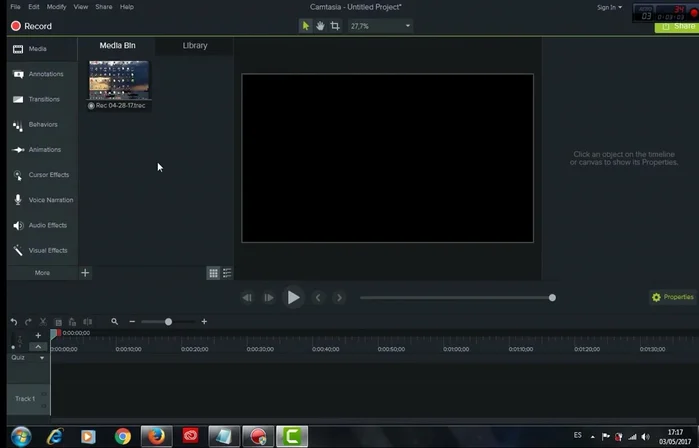Click the Split icon in timeline toolbar

click(87, 322)
